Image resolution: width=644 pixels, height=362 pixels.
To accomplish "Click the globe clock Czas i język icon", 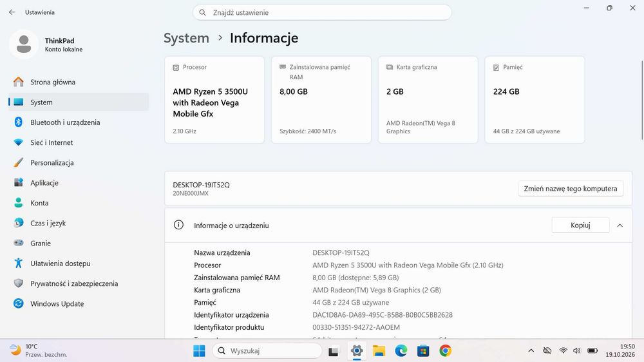I will 19,223.
